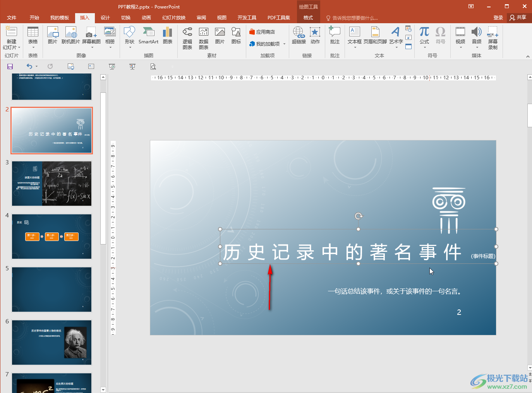The image size is (532, 393).
Task: Open the 数据图表 data chart library
Action: point(204,38)
